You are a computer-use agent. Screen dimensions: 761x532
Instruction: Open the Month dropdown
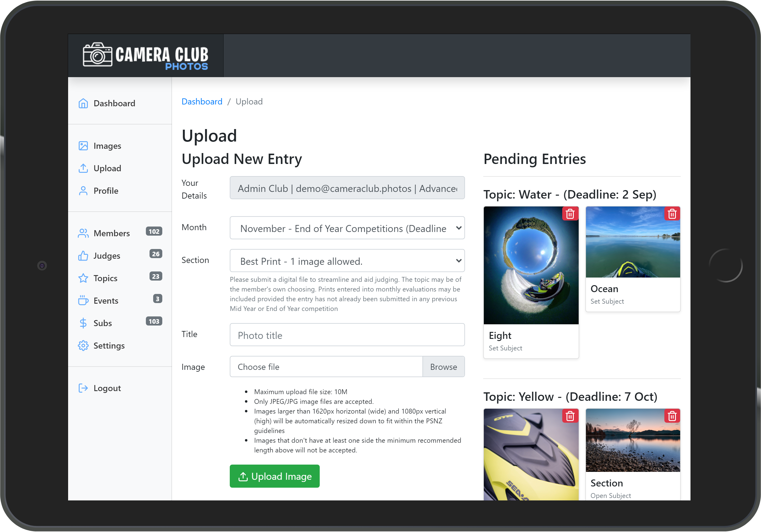(x=347, y=228)
